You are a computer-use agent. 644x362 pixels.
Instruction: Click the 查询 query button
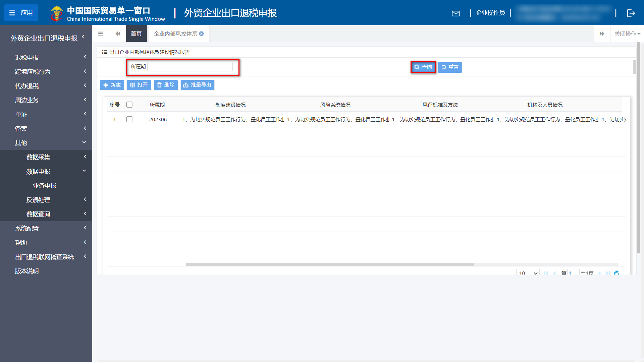coord(423,67)
